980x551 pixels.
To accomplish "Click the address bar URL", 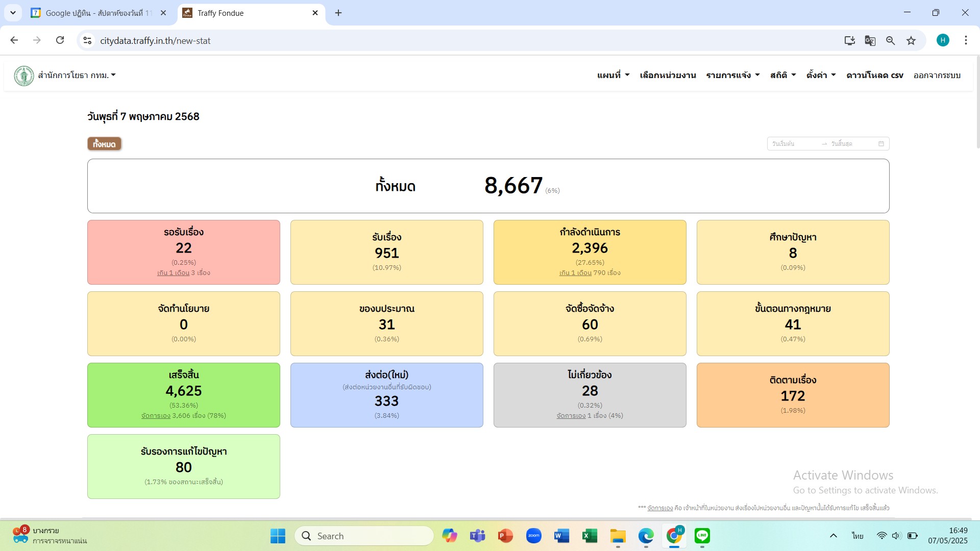I will 155,41.
